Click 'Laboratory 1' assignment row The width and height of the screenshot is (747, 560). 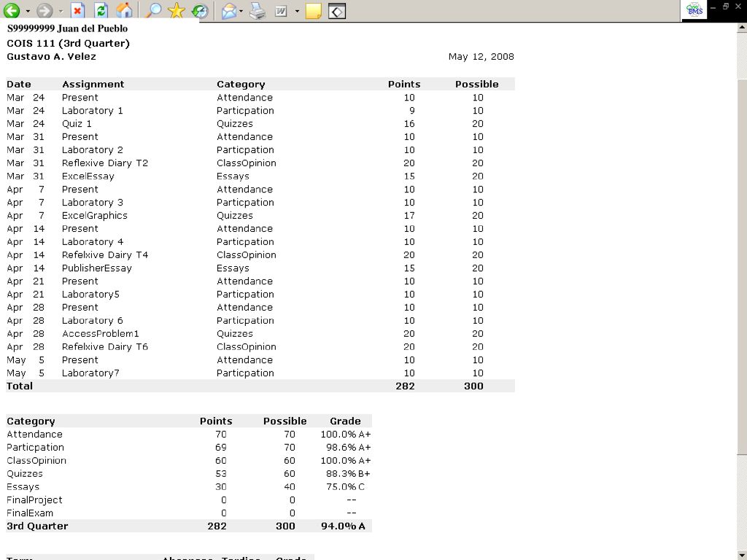(93, 111)
